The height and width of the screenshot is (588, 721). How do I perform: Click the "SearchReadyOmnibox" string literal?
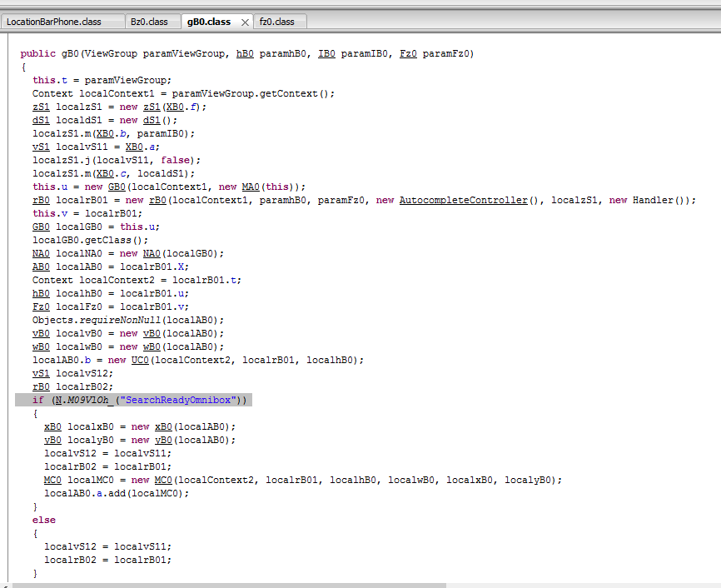click(178, 401)
